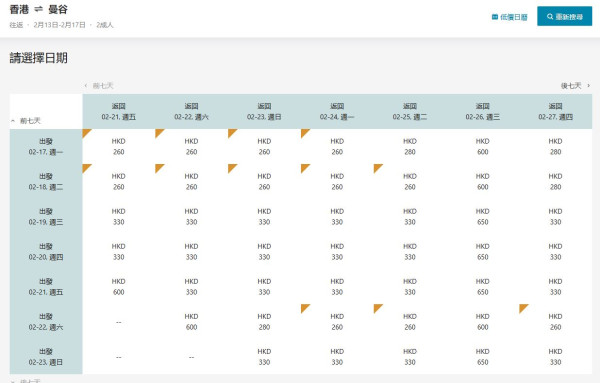Image resolution: width=600 pixels, height=383 pixels.
Task: Select return column header 02-26 週三
Action: pos(483,111)
